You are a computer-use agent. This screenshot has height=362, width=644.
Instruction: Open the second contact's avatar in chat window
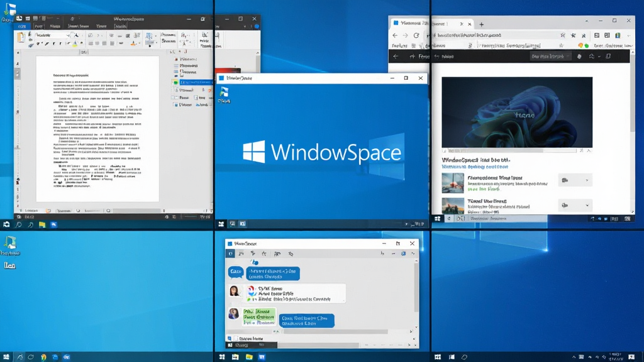pos(234,314)
